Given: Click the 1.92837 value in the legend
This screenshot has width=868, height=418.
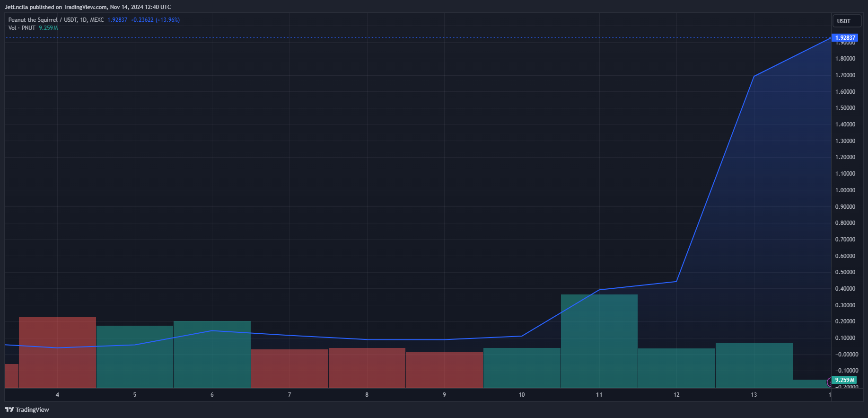Looking at the screenshot, I should click(117, 20).
